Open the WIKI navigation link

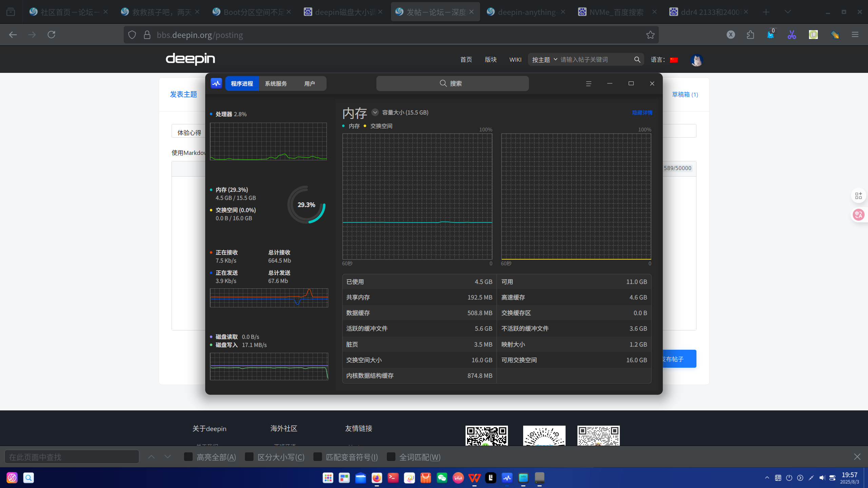515,60
